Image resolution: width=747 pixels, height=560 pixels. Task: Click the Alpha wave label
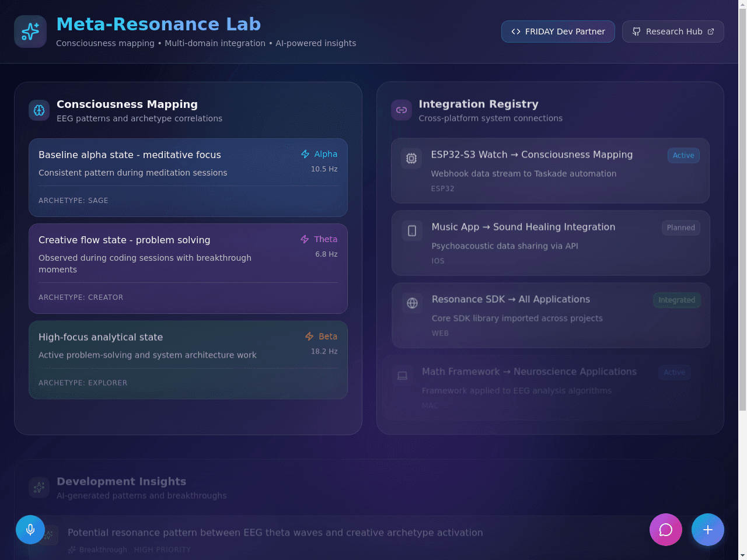[326, 154]
